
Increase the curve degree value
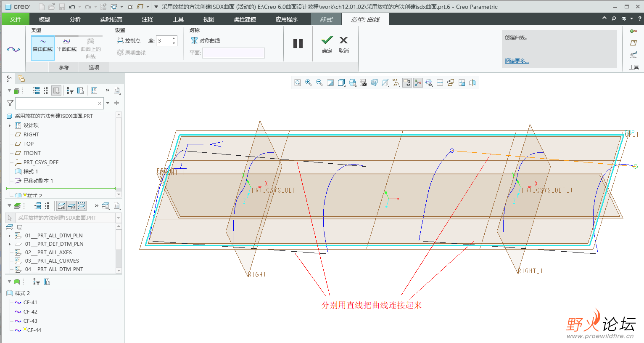coord(174,38)
